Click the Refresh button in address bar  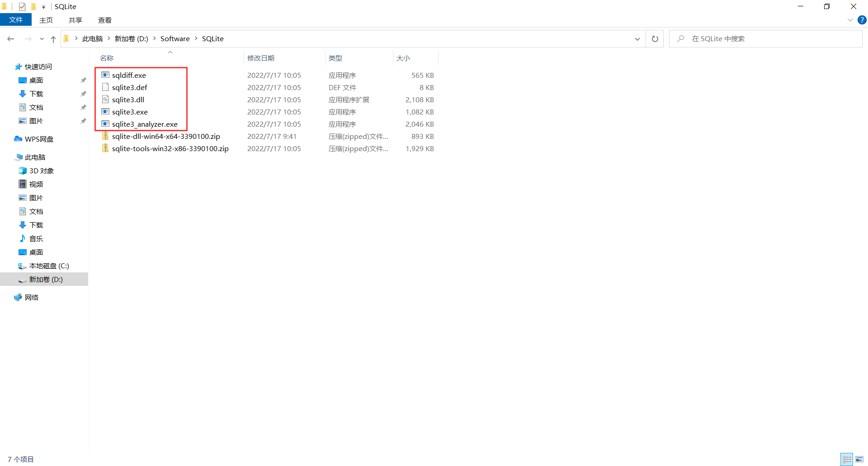[x=655, y=39]
